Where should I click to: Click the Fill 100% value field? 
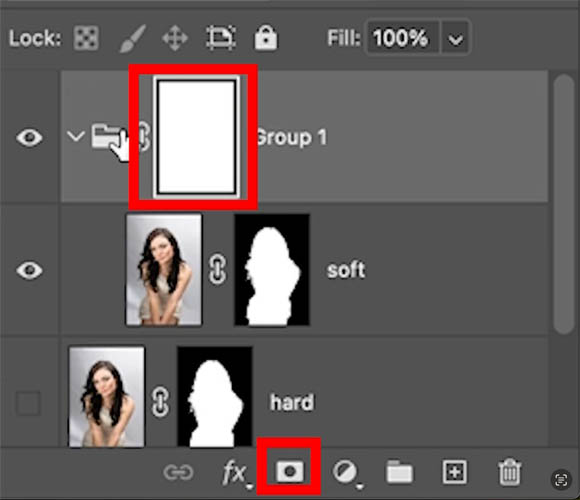[x=402, y=38]
